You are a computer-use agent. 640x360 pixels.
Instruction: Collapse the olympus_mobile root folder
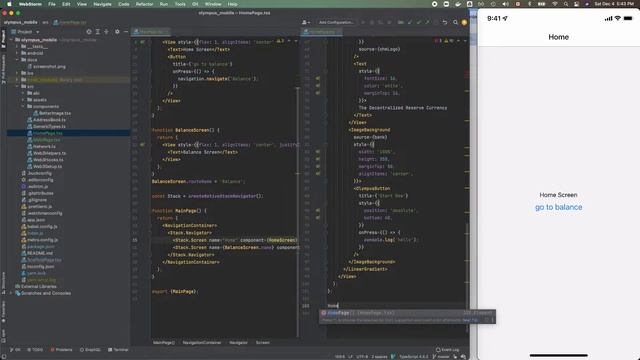12,40
